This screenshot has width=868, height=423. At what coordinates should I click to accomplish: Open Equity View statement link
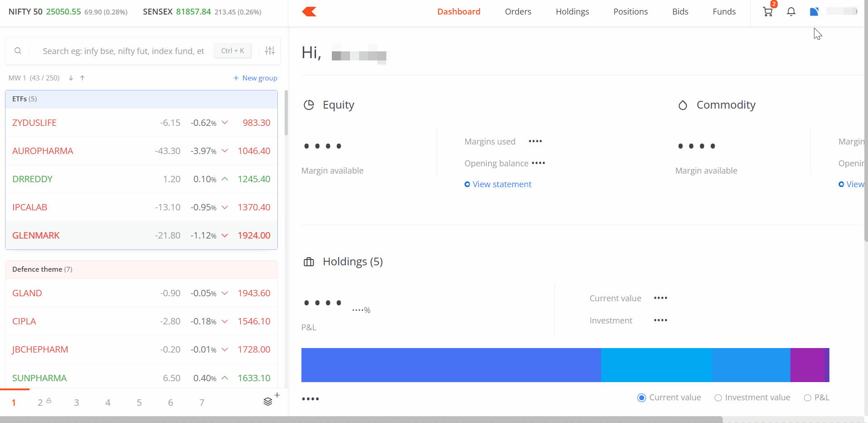[x=502, y=184]
